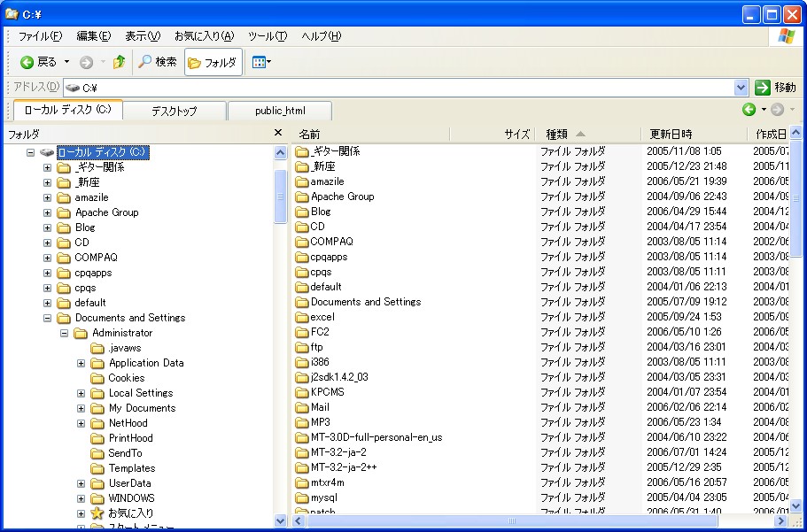807x532 pixels.
Task: Open the お気に入り(A) menu
Action: [204, 36]
